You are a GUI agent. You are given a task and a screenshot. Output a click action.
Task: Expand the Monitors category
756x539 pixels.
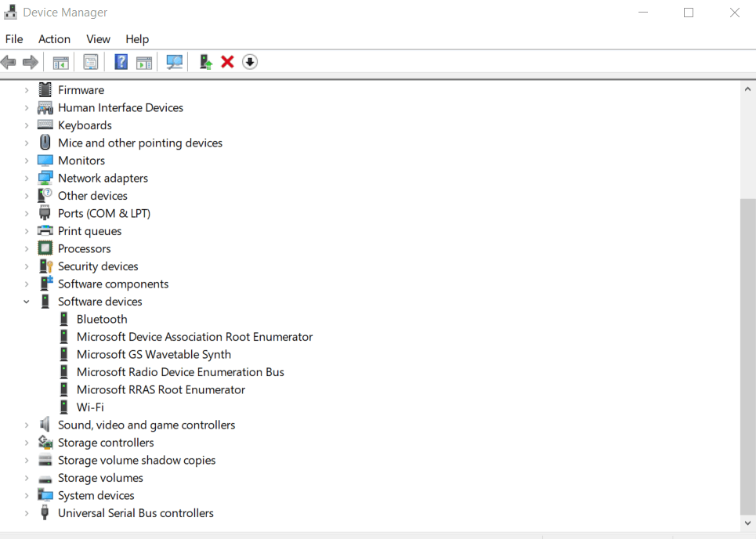point(27,161)
